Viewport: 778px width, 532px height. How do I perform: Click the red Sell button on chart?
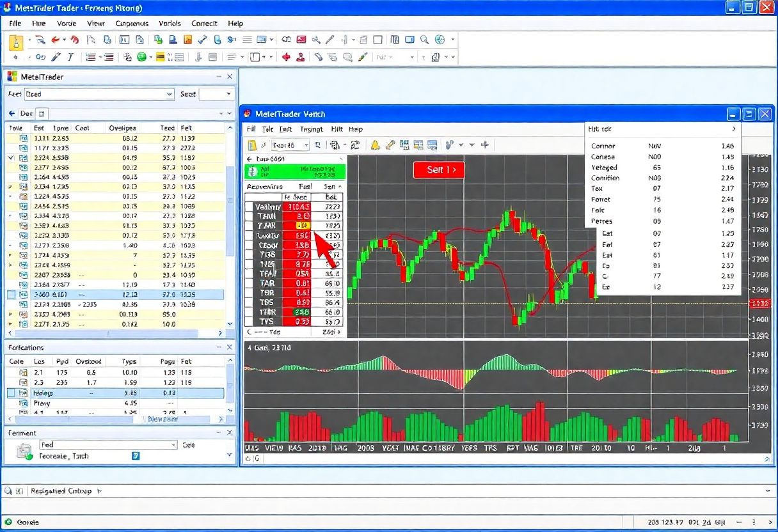[x=438, y=169]
